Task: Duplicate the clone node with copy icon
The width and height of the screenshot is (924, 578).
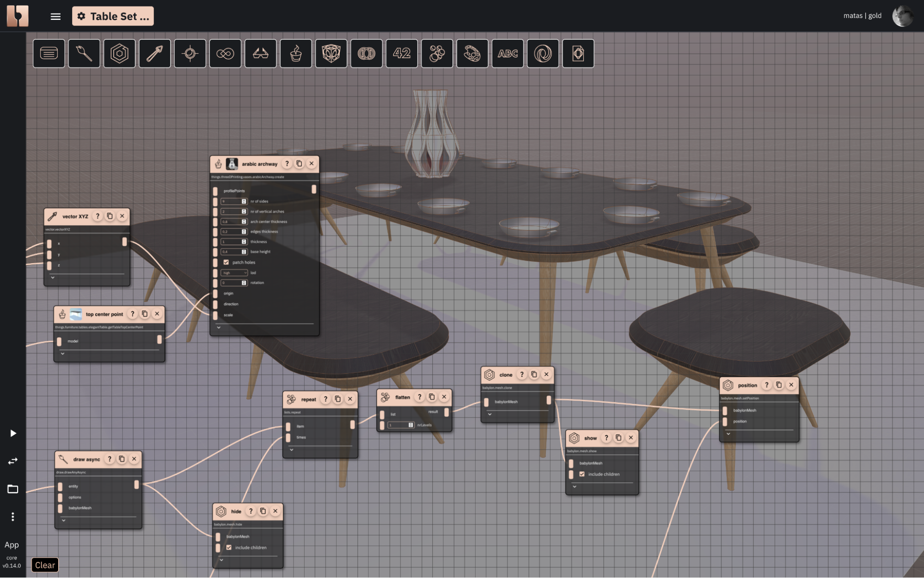Action: [x=534, y=375]
